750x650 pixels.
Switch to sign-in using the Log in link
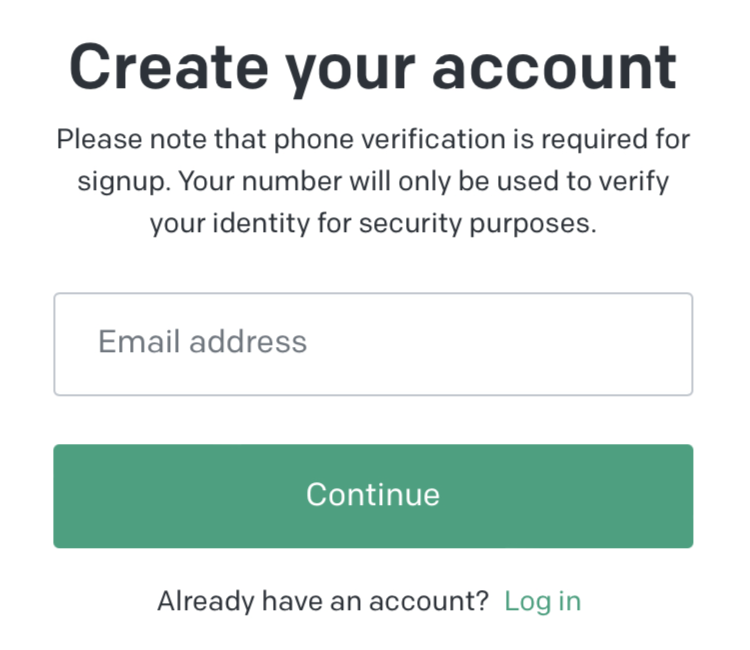pos(542,601)
